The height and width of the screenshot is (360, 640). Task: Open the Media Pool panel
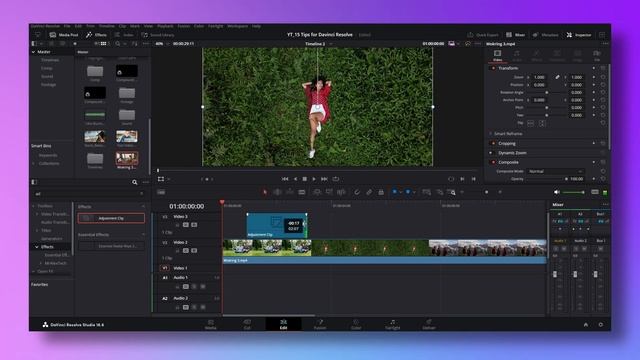click(x=64, y=35)
